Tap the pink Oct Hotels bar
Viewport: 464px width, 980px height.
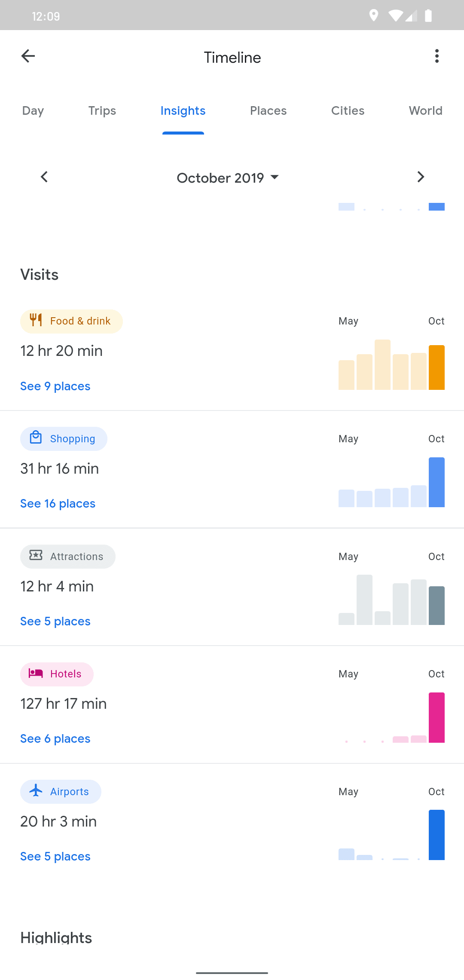coord(437,717)
